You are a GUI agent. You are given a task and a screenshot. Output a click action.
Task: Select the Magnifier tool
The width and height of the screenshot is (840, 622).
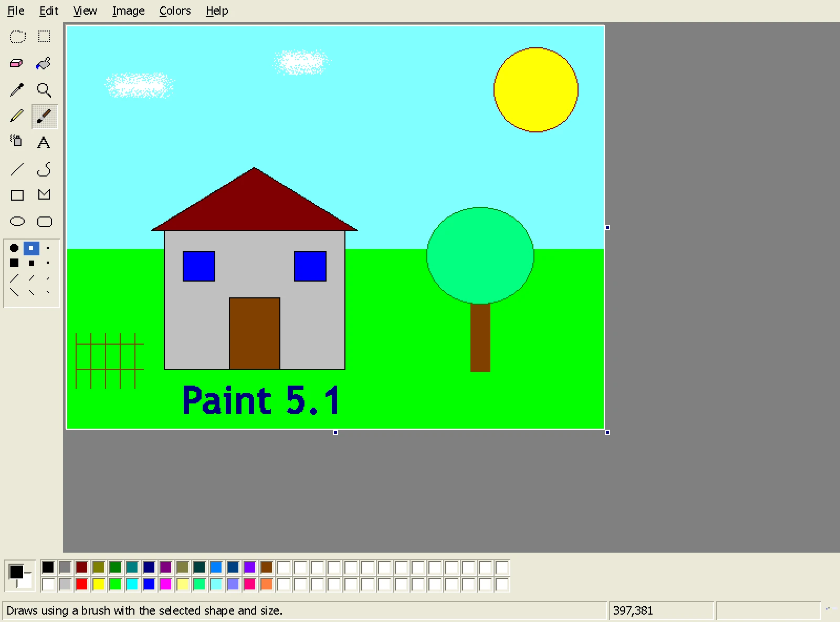44,90
